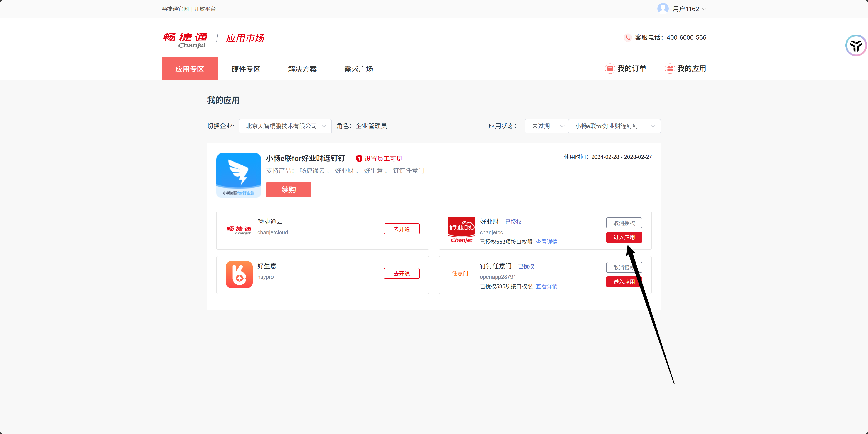868x434 pixels.
Task: Expand the 未过期 app status dropdown
Action: coord(546,126)
